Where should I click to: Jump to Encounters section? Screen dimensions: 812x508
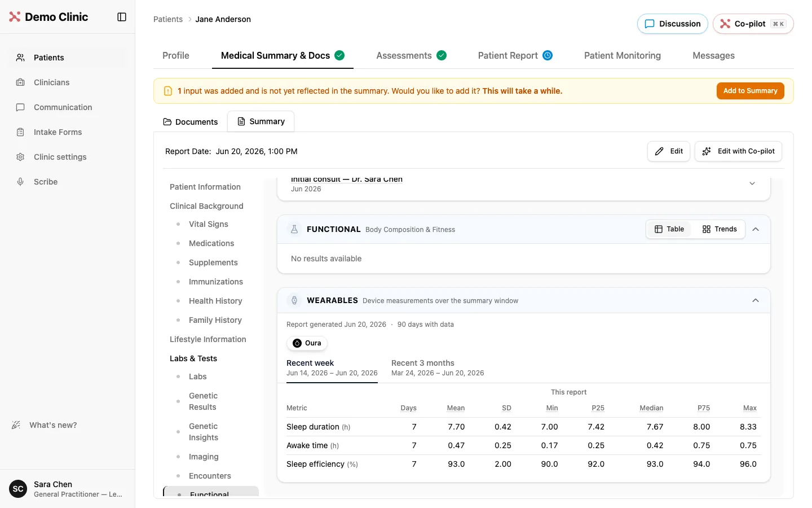[x=210, y=476]
